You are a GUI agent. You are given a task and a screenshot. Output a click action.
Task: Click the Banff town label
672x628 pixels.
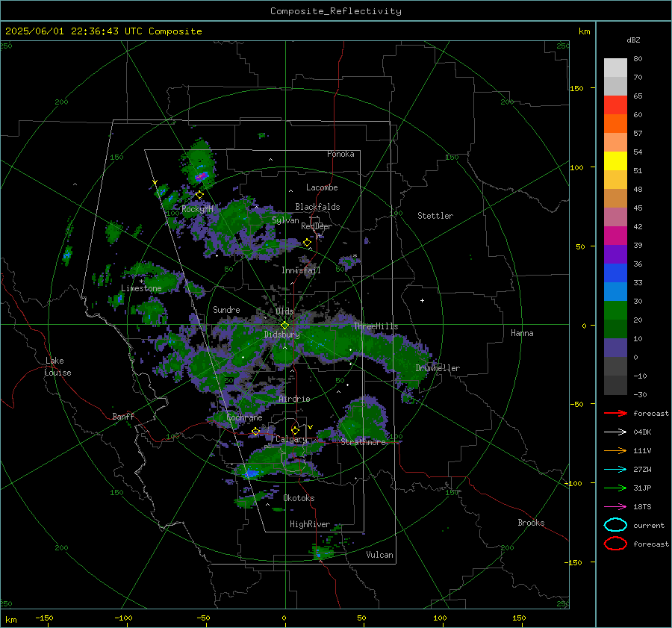tap(123, 416)
